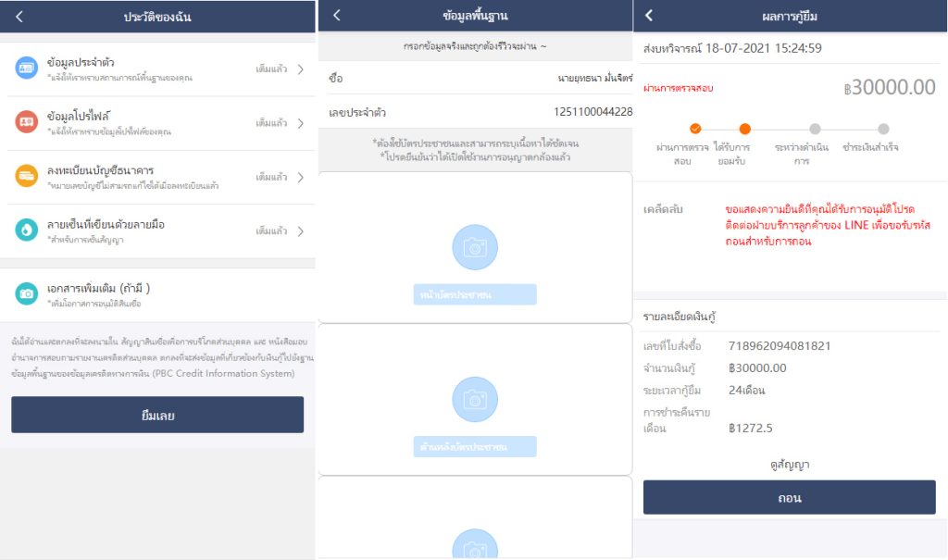Screen dimensions: 948x560
Task: Click the monthly payment value ฿1272.5
Action: click(750, 429)
